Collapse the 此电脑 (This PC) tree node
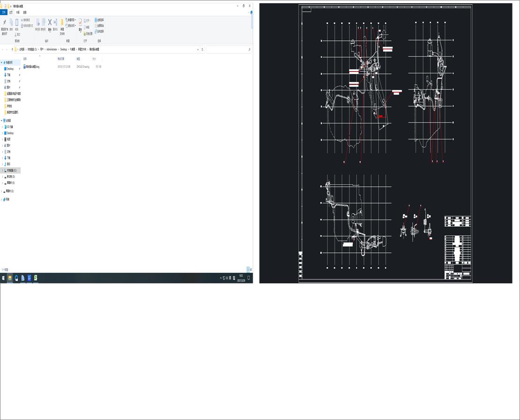This screenshot has height=420, width=520. click(x=3, y=120)
